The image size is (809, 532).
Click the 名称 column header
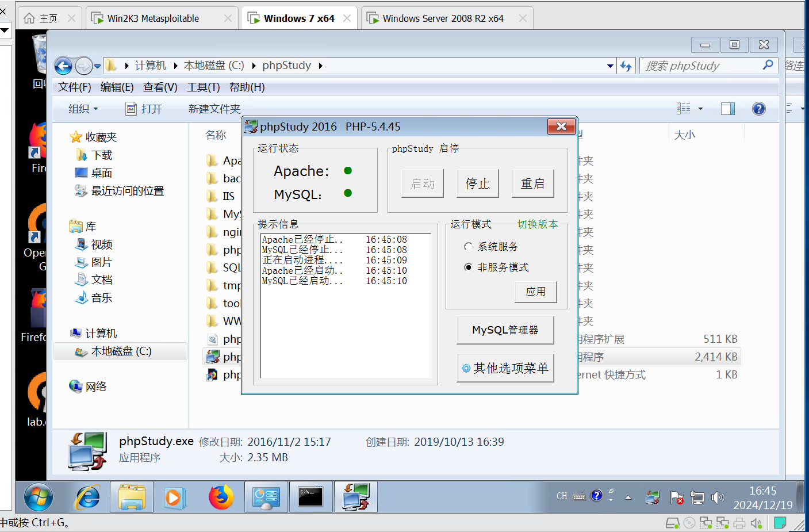[216, 135]
